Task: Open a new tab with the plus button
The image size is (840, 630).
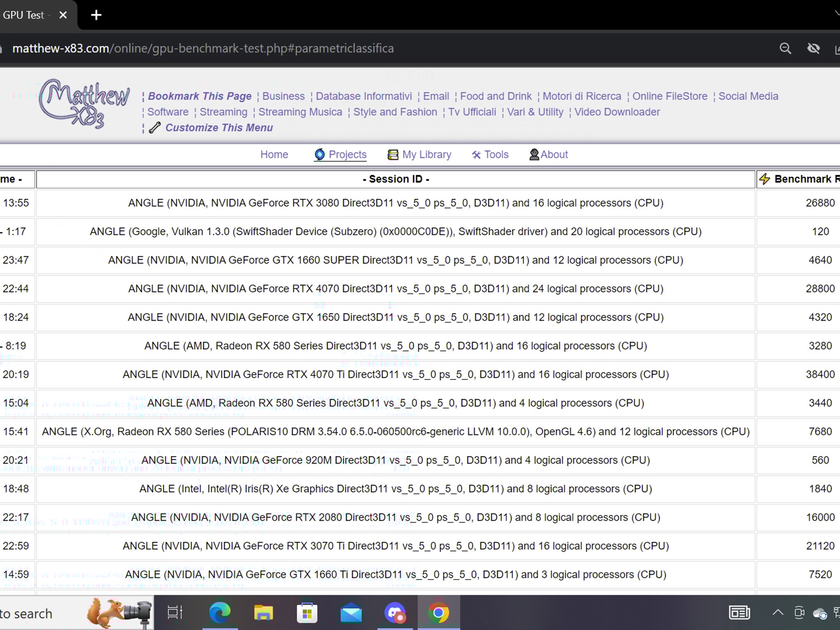Action: (96, 15)
